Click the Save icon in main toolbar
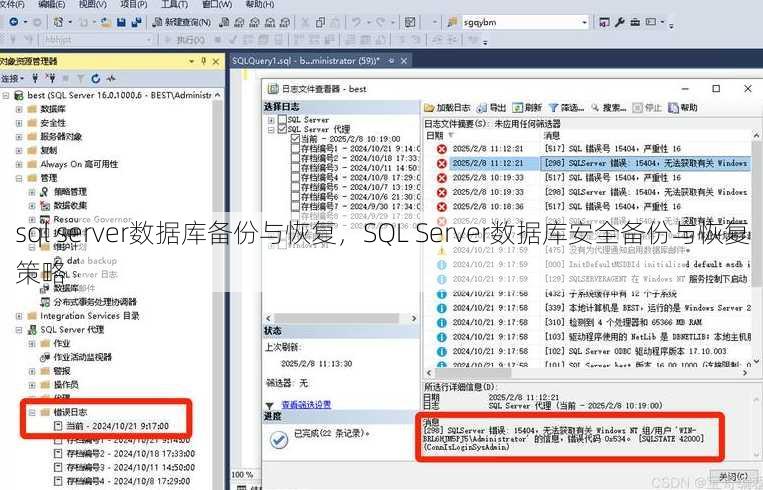Screen dimensions: 763x490 (x=122, y=22)
